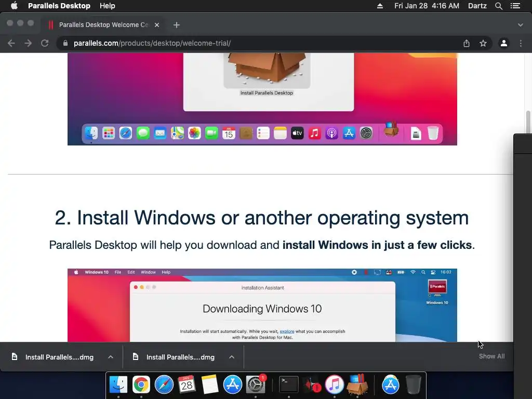The image size is (532, 399).
Task: Open second Install Parallels dmg download
Action: [180, 357]
